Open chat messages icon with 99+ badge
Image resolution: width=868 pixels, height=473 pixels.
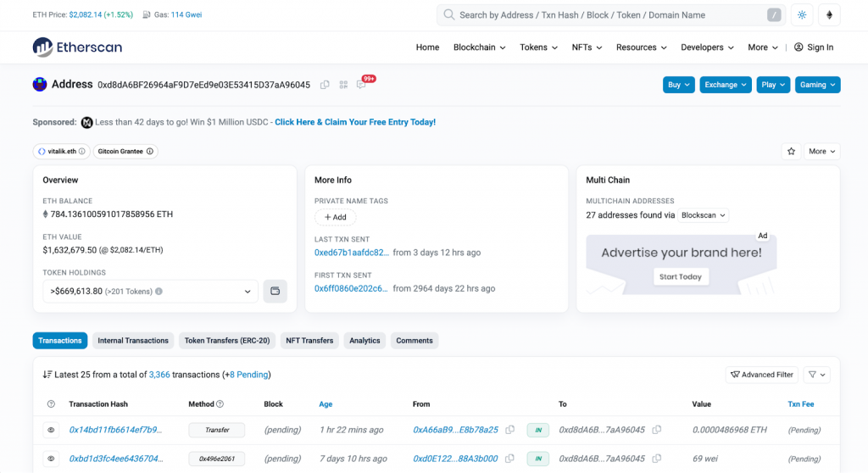tap(361, 85)
